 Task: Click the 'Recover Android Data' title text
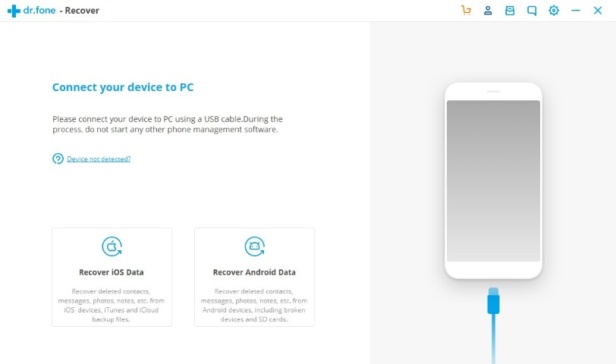pos(254,272)
